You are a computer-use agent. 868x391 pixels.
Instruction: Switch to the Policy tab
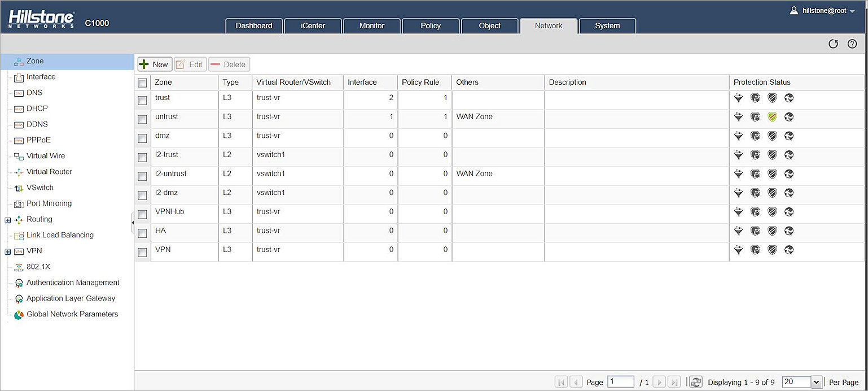pyautogui.click(x=431, y=25)
